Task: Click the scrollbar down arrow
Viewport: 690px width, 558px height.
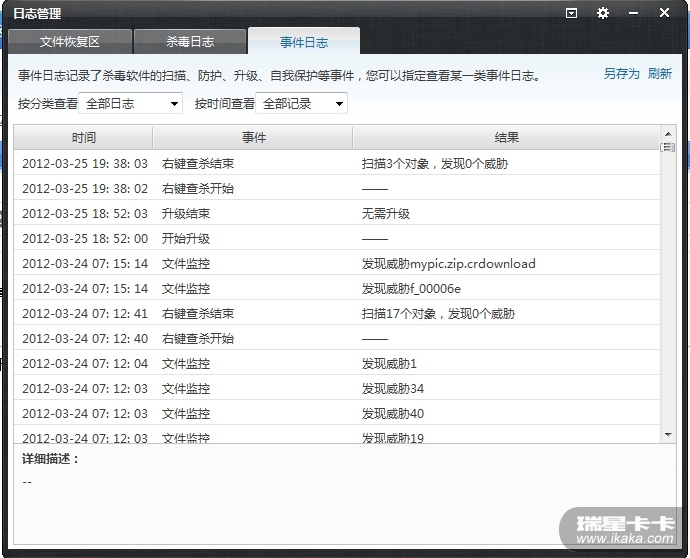Action: [x=668, y=435]
